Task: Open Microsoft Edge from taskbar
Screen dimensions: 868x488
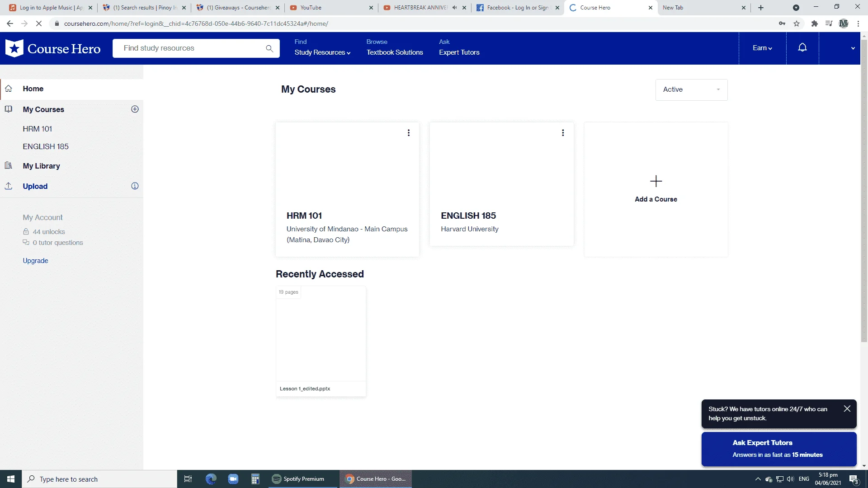Action: point(211,479)
